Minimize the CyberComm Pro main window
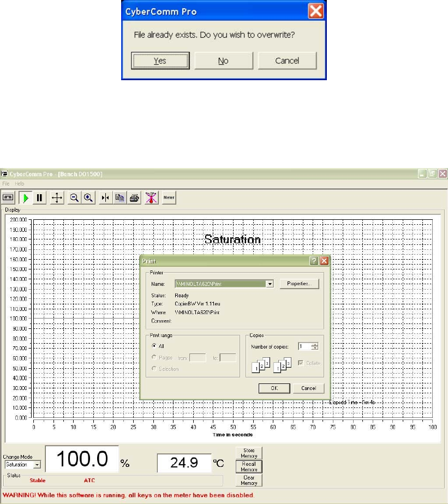 pyautogui.click(x=422, y=174)
